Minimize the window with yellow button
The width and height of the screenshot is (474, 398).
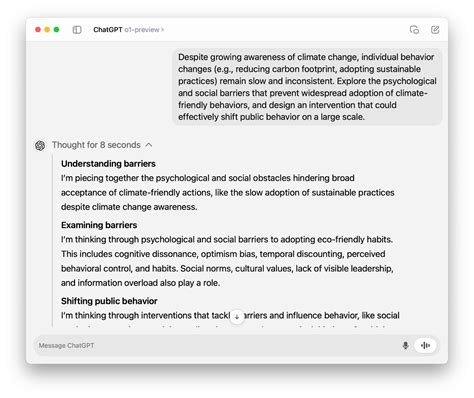[x=47, y=30]
